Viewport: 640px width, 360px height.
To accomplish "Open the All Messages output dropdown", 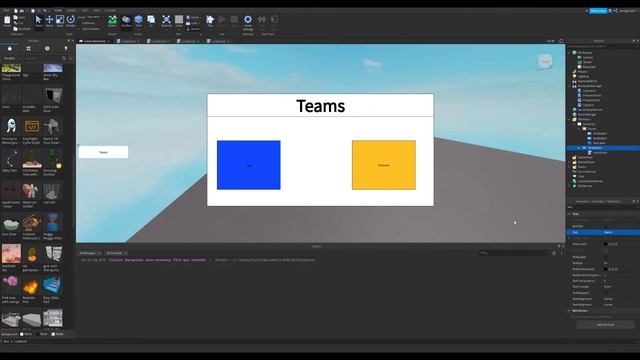I will tap(89, 253).
